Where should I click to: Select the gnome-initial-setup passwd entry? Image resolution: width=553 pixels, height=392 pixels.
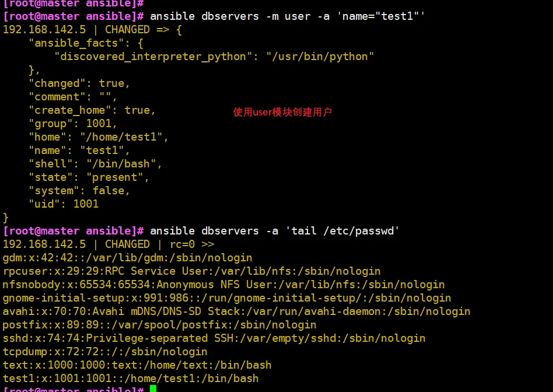point(227,298)
